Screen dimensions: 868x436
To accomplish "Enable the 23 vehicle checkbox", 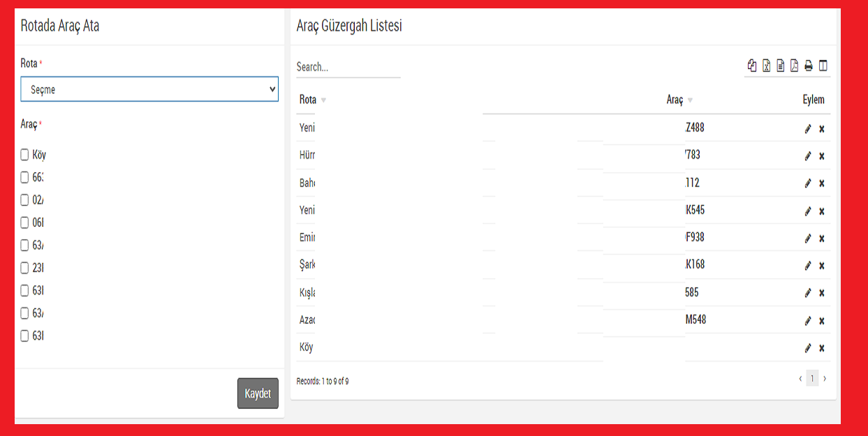I will (x=25, y=268).
